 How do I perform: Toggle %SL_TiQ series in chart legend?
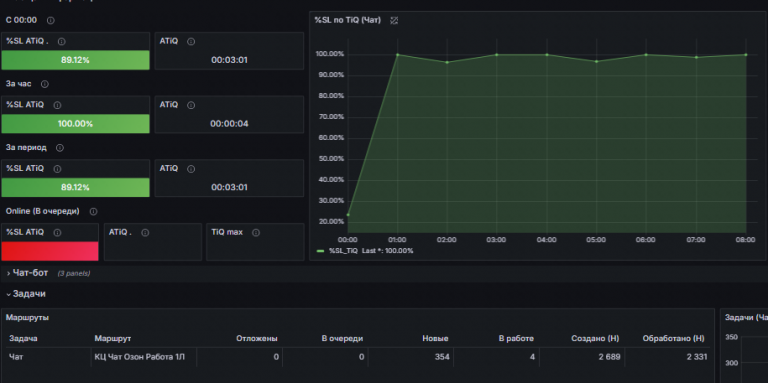(x=343, y=251)
